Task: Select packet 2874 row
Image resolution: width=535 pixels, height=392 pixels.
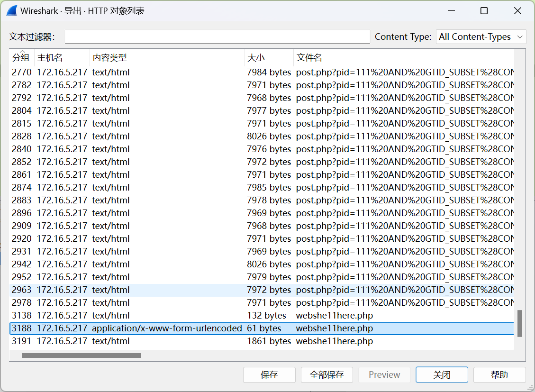Action: [262, 187]
